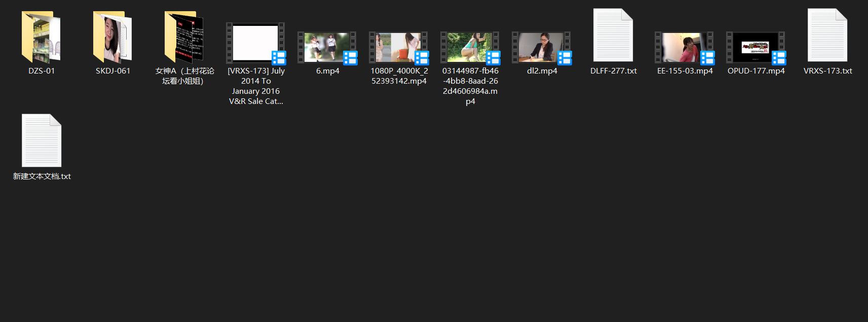Click the "dl2.mp4" file name label

point(542,71)
